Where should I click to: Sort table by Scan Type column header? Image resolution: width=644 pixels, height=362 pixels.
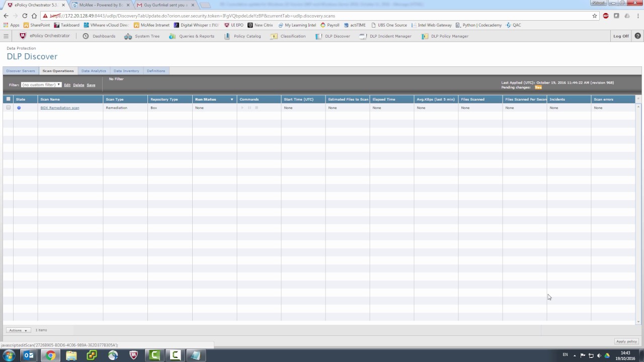pos(125,100)
